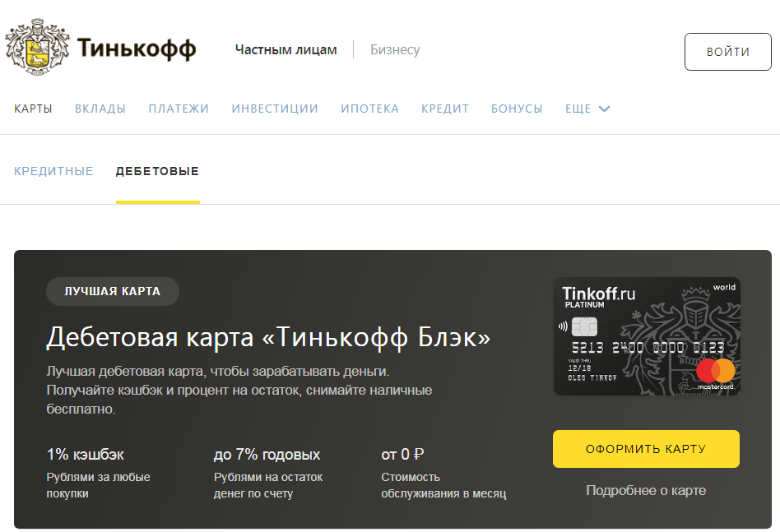Switch to the Кредитные cards tab
Image resolution: width=780 pixels, height=532 pixels.
pos(53,171)
